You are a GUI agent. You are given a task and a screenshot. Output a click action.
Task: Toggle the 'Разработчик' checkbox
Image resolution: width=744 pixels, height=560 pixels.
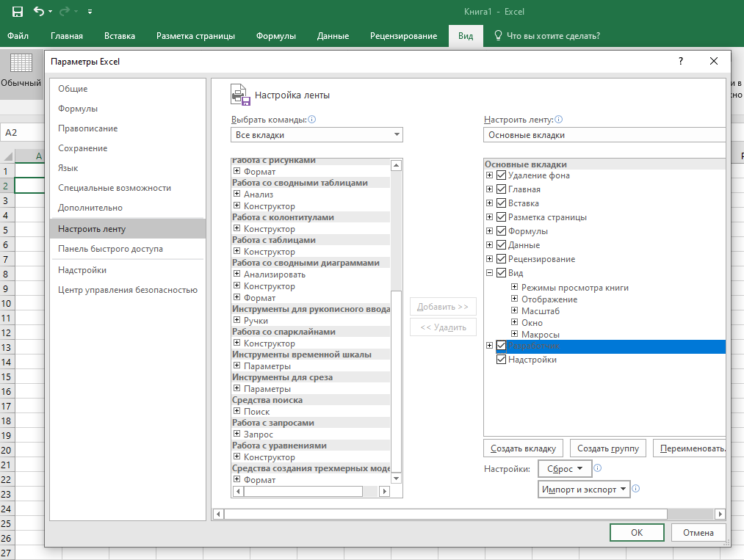501,346
